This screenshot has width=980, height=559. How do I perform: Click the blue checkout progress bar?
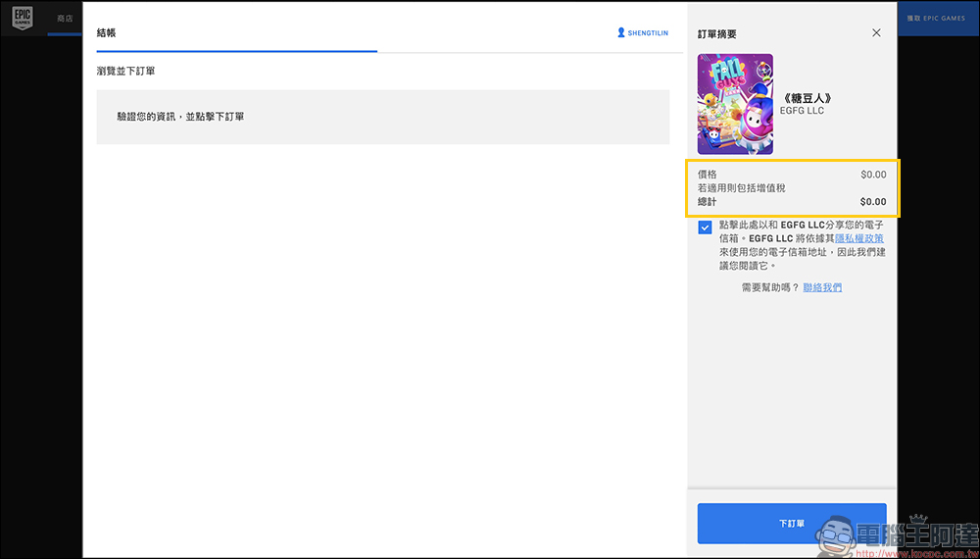coord(236,51)
